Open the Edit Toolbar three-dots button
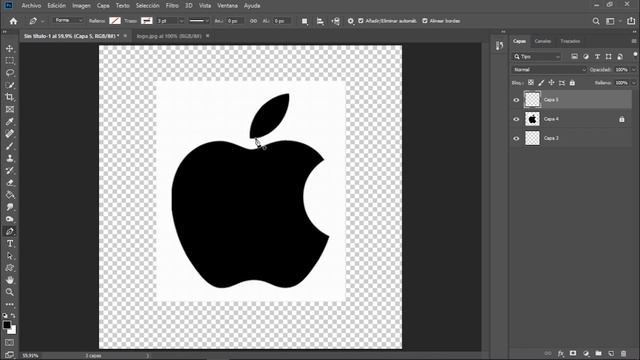Viewport: 640px width, 360px height. coord(10,304)
